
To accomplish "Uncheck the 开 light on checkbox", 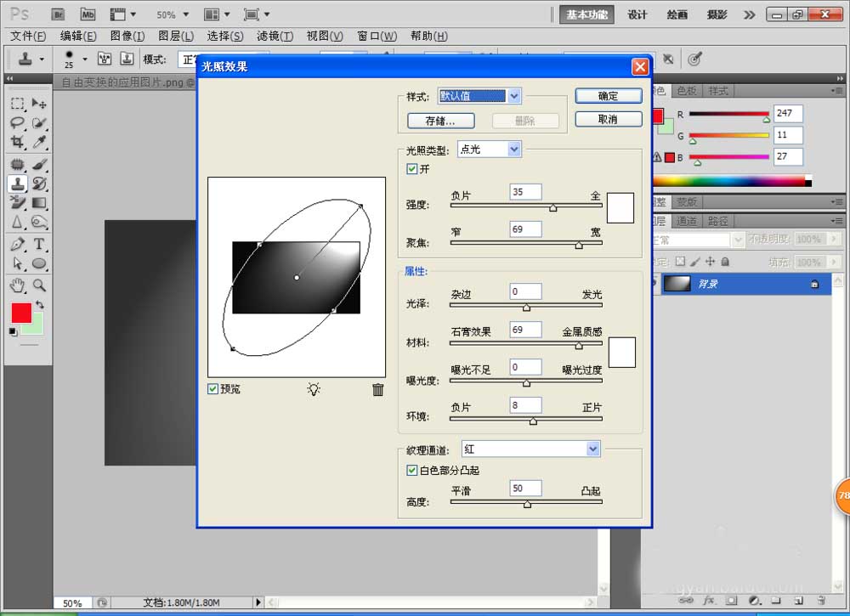I will point(411,168).
